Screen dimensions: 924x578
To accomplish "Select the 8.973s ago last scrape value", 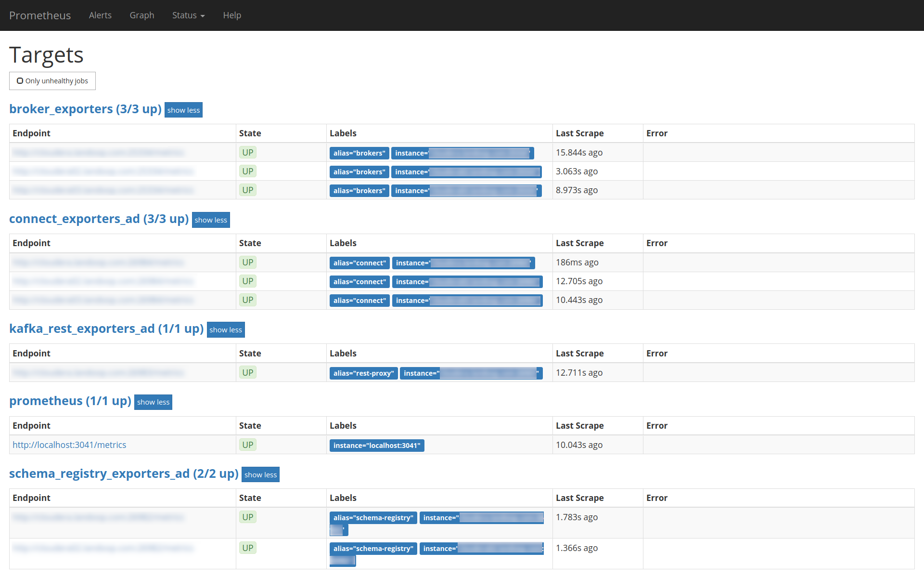I will tap(577, 190).
